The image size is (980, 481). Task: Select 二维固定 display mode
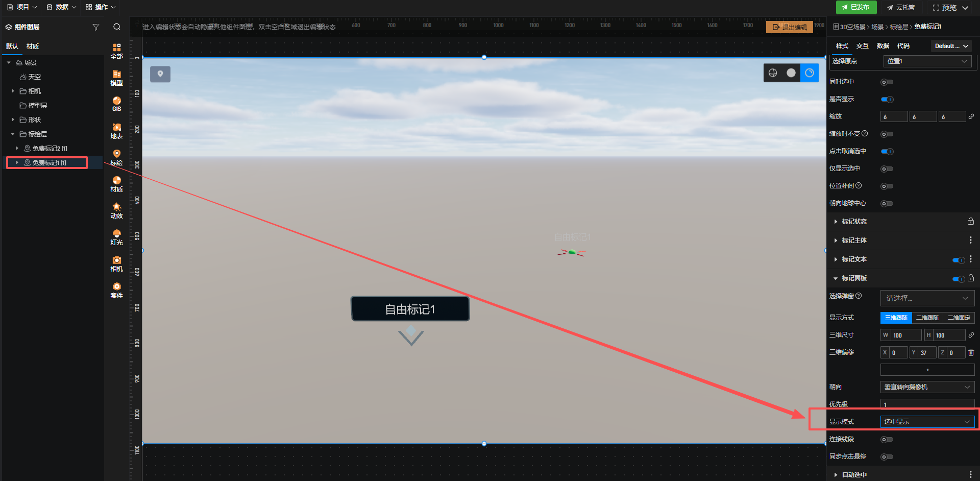(x=959, y=318)
